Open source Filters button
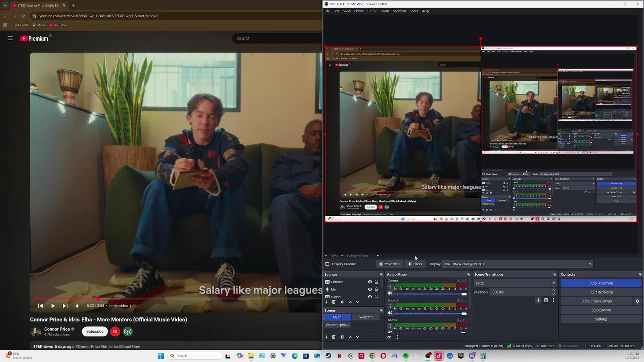Screen dimensions: 644x362 (415, 264)
